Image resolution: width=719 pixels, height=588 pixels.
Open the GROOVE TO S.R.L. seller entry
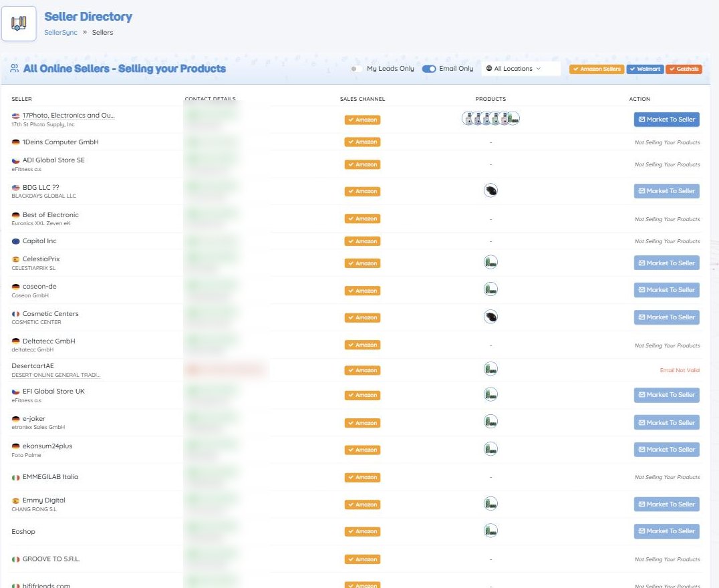coord(51,559)
